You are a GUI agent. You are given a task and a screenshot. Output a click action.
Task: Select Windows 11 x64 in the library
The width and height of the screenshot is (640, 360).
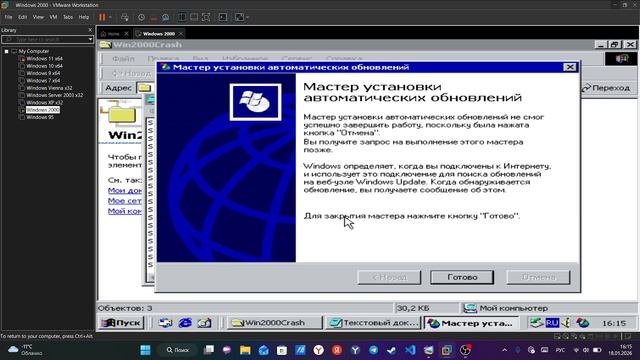(x=44, y=59)
